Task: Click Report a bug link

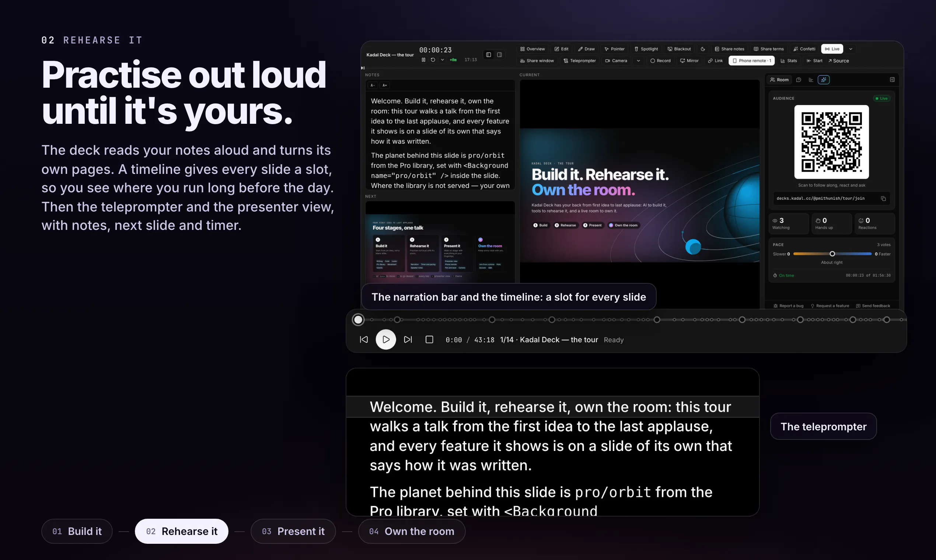Action: [789, 306]
